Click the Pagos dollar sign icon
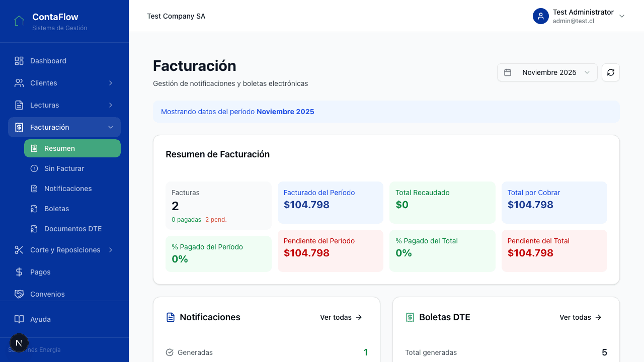This screenshot has height=362, width=644. coord(19,272)
